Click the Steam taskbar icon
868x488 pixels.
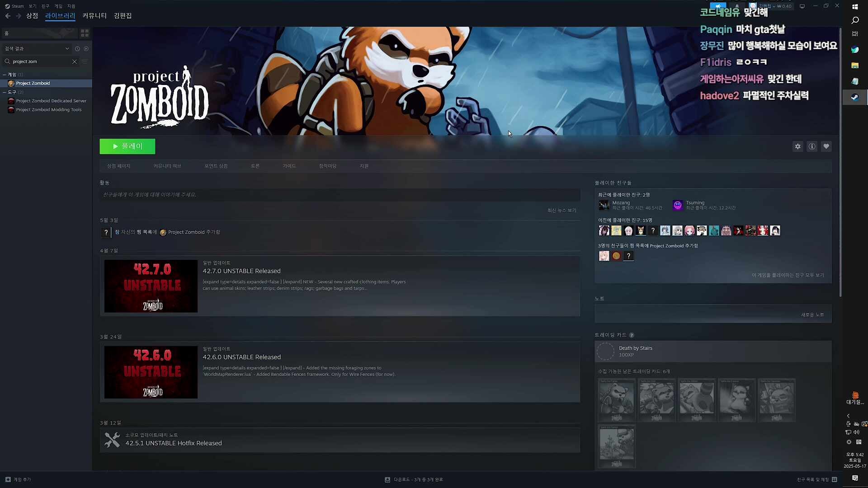coord(855,97)
